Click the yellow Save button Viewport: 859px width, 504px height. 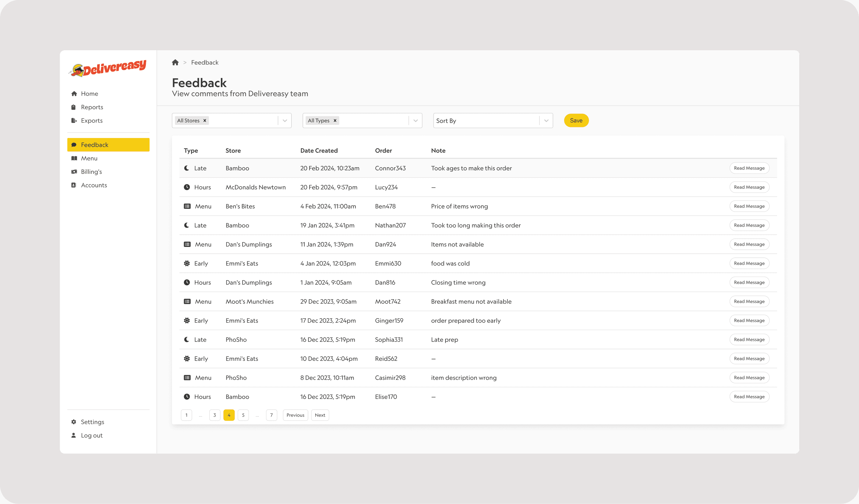coord(576,120)
